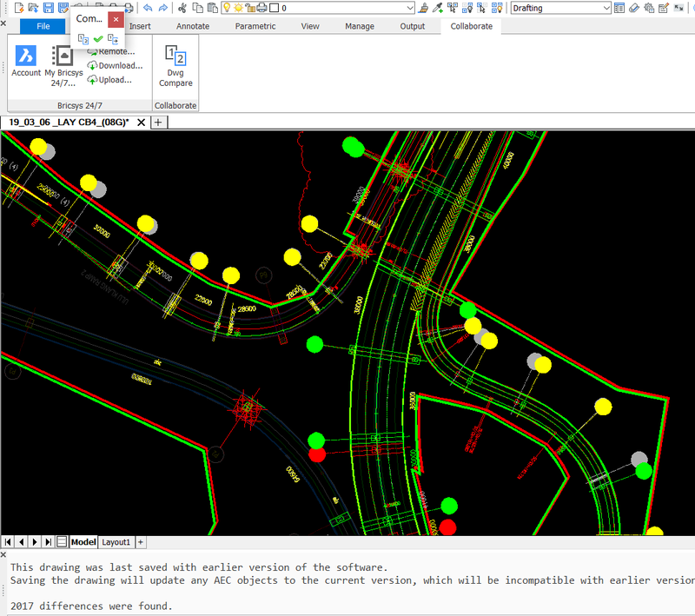Click the Undo arrow icon

[x=147, y=8]
